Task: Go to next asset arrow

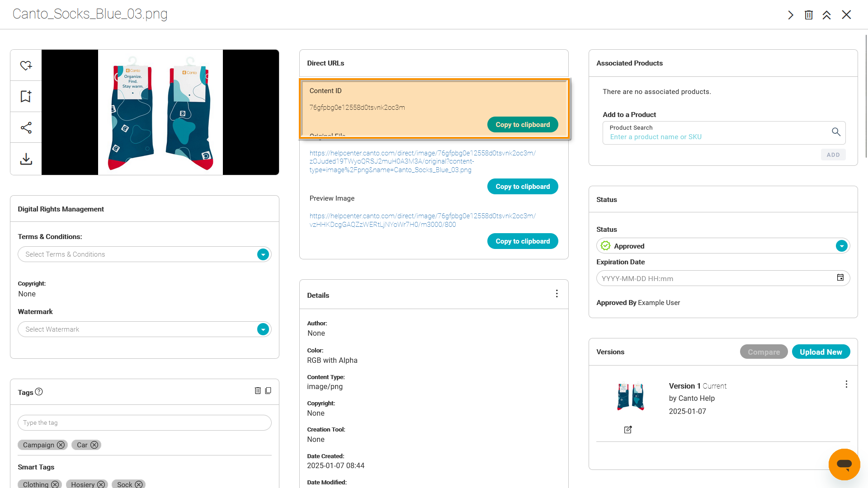Action: pyautogui.click(x=791, y=15)
